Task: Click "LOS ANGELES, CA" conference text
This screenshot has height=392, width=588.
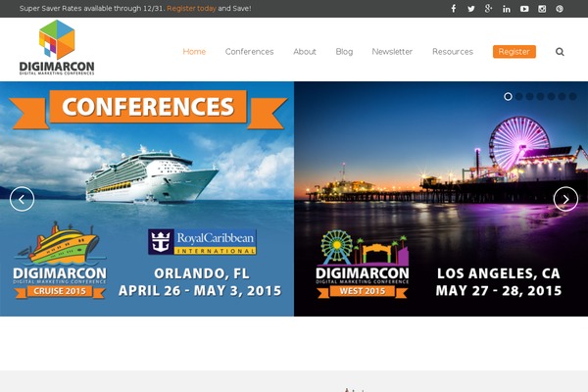Action: pyautogui.click(x=499, y=273)
